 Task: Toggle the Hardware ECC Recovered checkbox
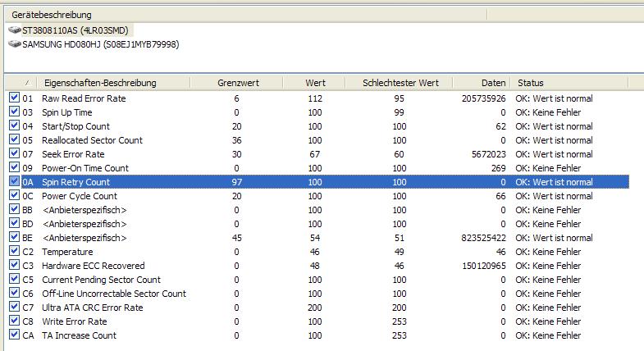[x=15, y=265]
